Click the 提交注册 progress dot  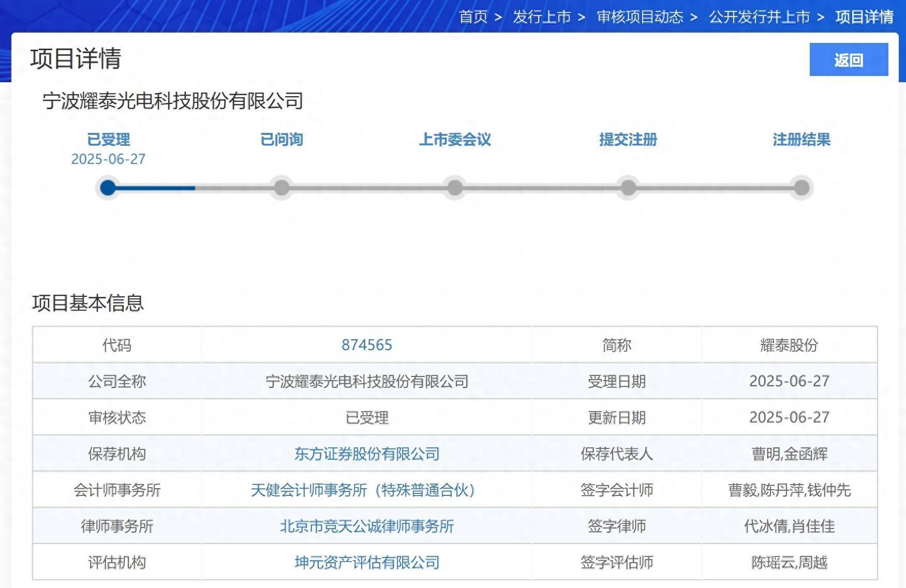628,187
